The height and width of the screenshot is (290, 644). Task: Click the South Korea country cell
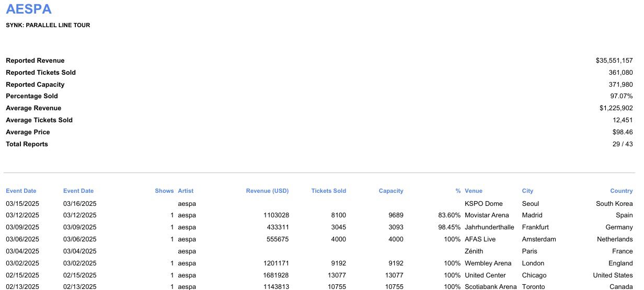coord(614,204)
